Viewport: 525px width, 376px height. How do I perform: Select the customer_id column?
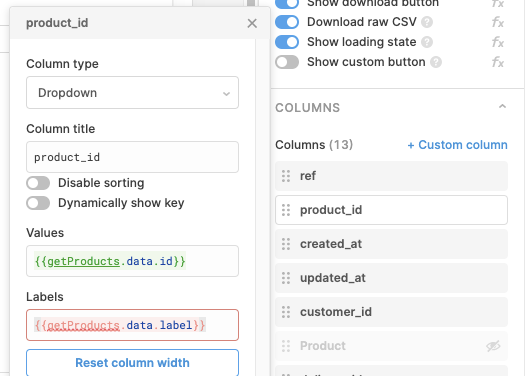tap(391, 312)
